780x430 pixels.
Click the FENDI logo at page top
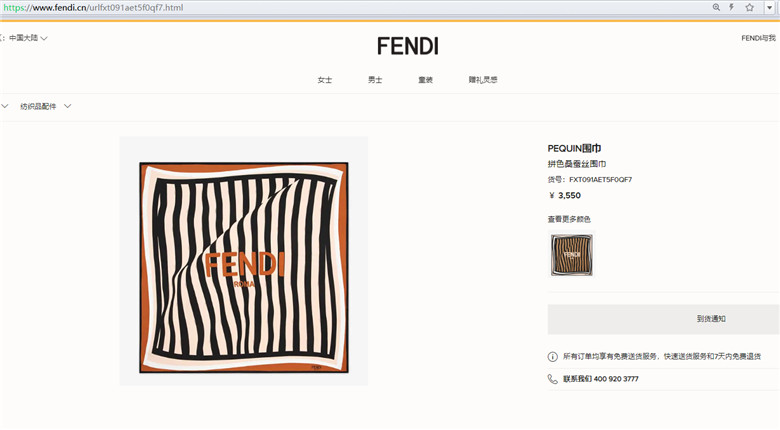pyautogui.click(x=407, y=46)
